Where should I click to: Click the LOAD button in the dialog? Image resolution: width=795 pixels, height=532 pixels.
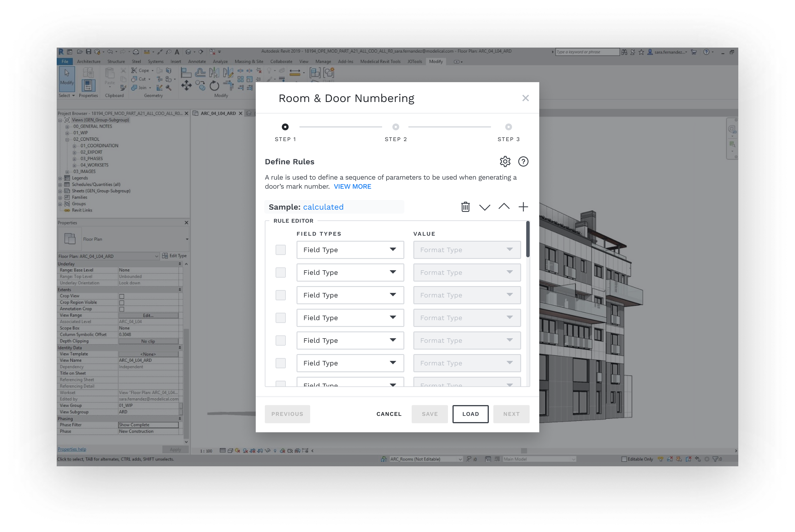[x=470, y=414]
